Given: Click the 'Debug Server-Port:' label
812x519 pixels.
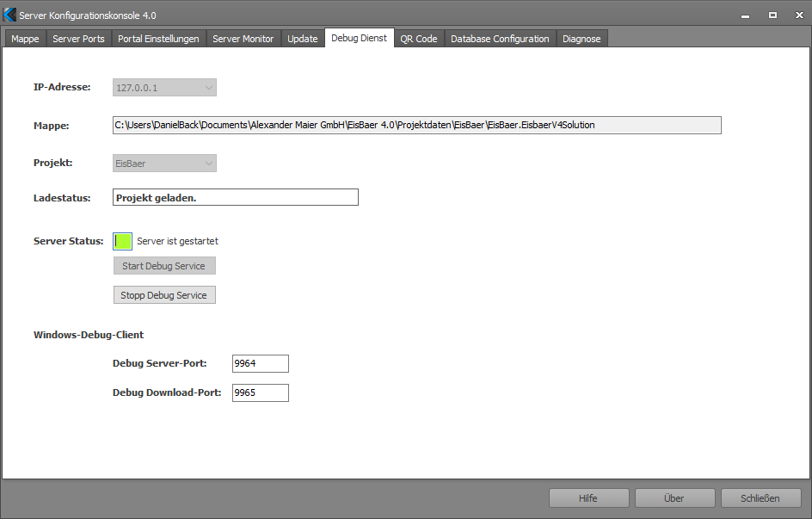Looking at the screenshot, I should [159, 363].
